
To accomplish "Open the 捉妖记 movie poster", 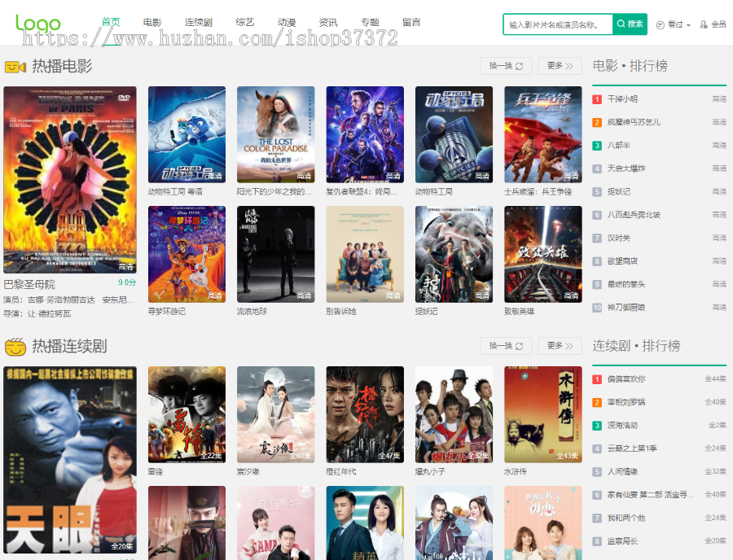I will point(454,254).
